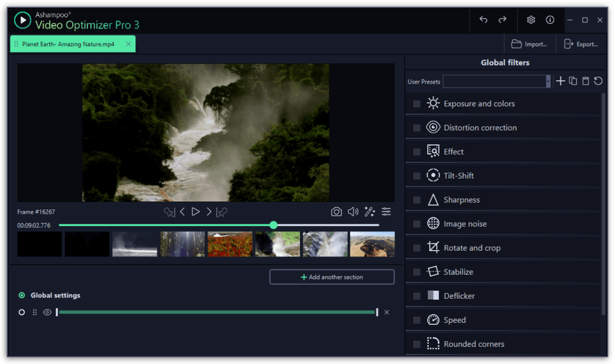Remove the section with X button
This screenshot has width=615, height=364.
pos(387,312)
